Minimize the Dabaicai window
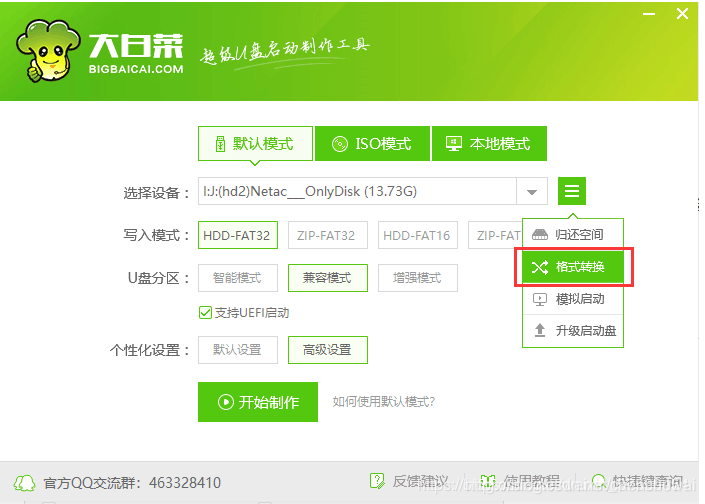Screen dimensions: 705x504 coord(649,14)
